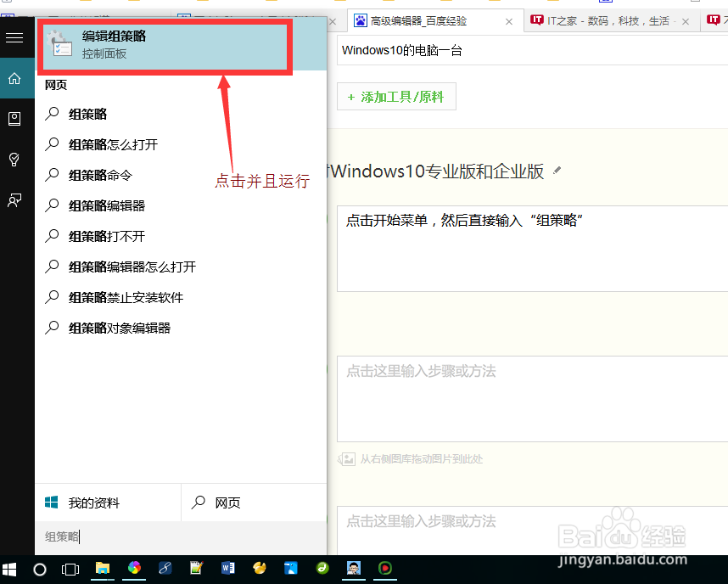
Task: Open File Explorer from the taskbar
Action: [x=103, y=569]
